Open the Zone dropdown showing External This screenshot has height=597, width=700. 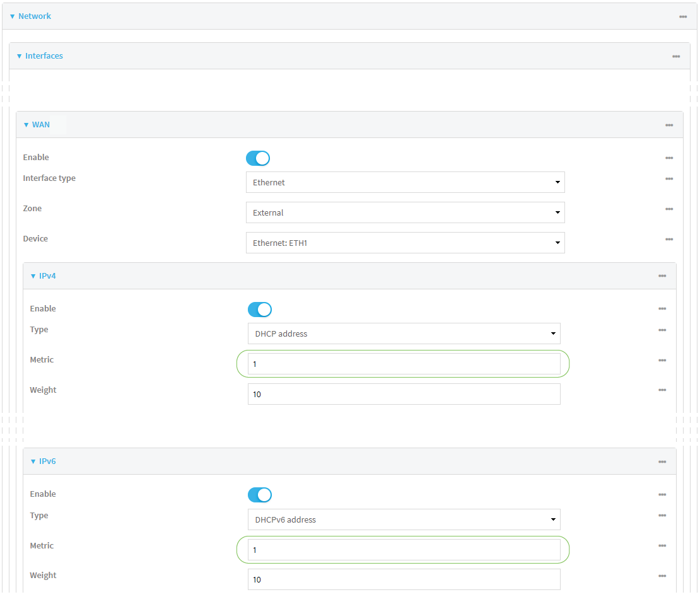(x=405, y=212)
